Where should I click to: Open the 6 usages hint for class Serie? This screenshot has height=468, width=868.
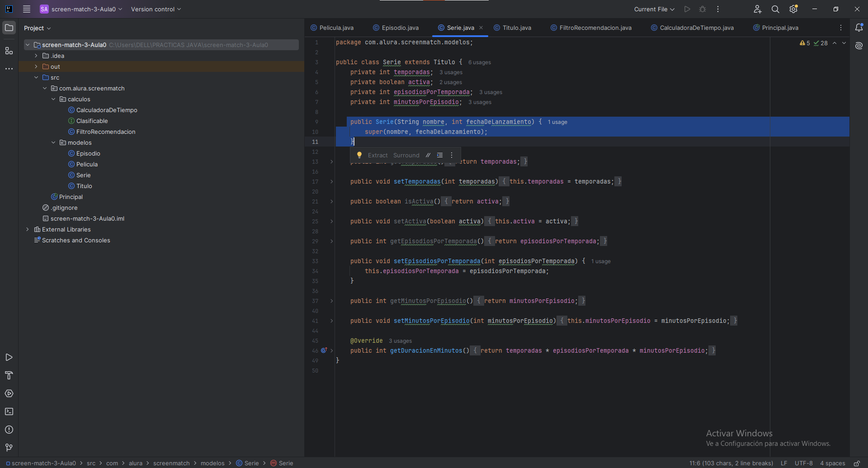480,62
